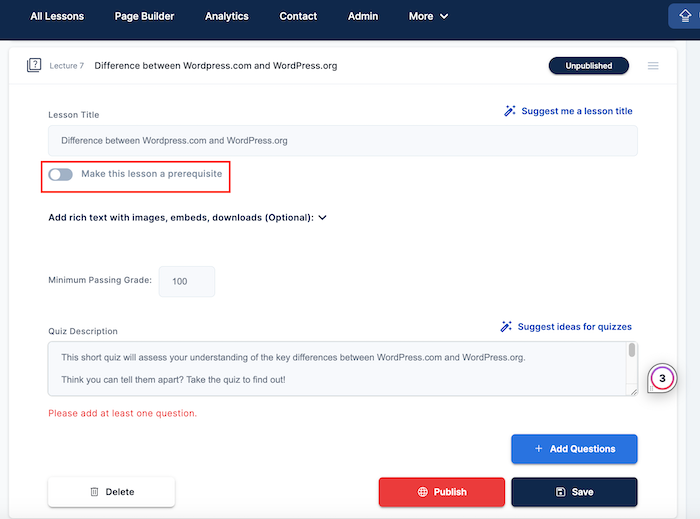
Task: Go to Admin
Action: 362,17
